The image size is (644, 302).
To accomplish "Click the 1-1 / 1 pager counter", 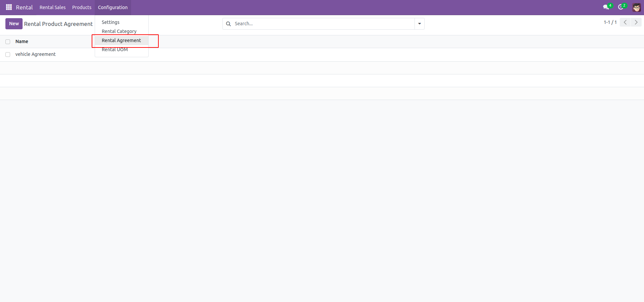I will tap(610, 22).
